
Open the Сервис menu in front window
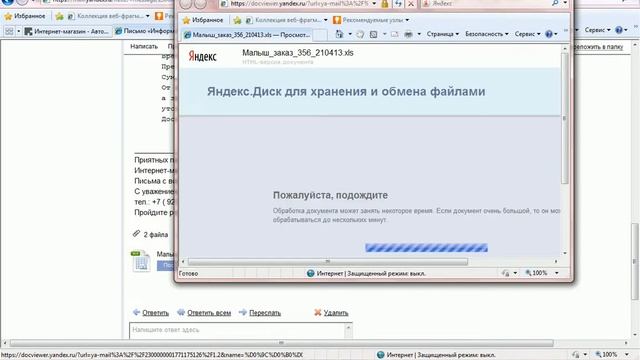tap(527, 34)
